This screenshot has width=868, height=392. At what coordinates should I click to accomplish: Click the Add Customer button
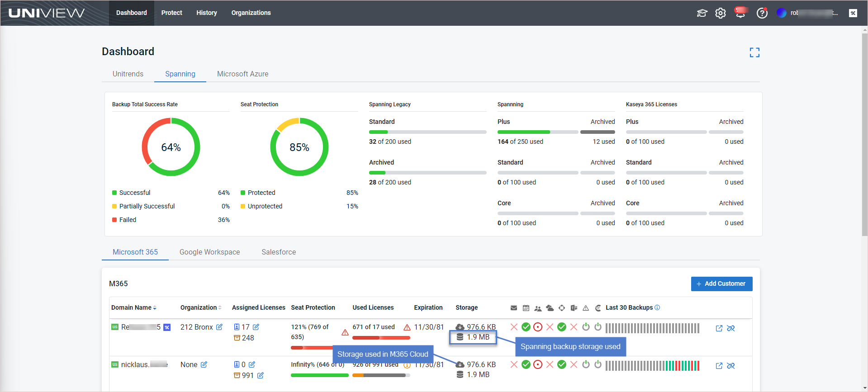click(x=721, y=283)
